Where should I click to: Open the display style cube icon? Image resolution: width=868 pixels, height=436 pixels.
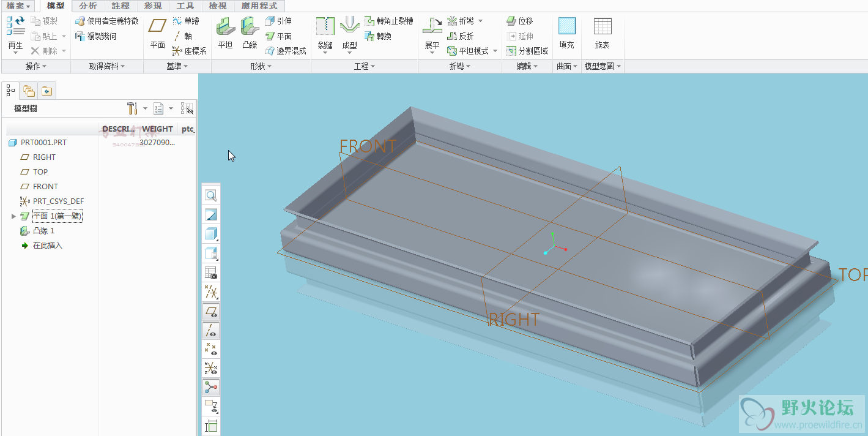[211, 234]
